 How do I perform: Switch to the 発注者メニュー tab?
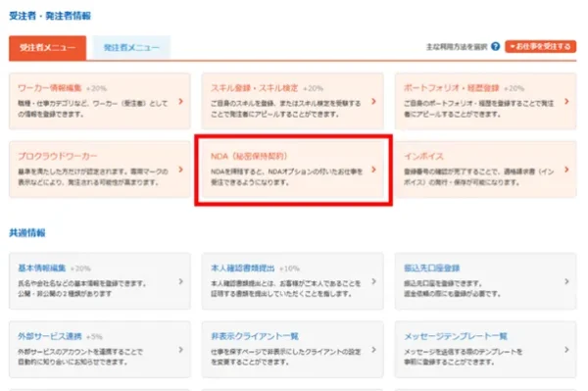[131, 48]
